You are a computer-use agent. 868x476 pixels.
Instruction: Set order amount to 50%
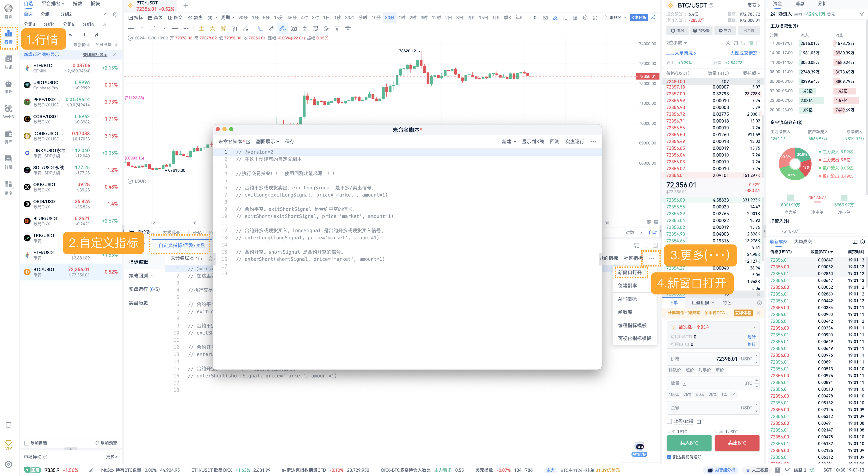point(700,394)
